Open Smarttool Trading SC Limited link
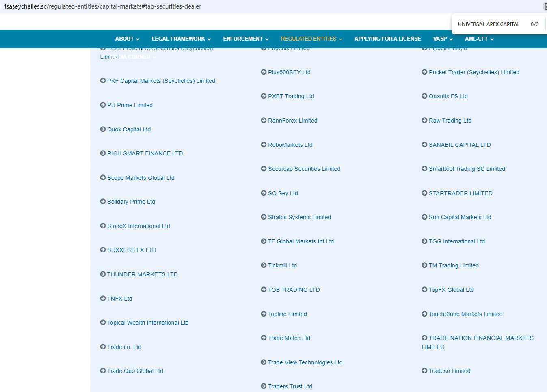Image resolution: width=547 pixels, height=392 pixels. click(x=467, y=169)
